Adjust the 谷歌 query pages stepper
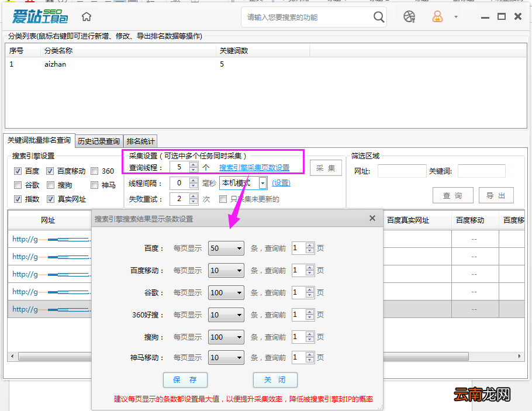The height and width of the screenshot is (411, 532). pos(309,292)
